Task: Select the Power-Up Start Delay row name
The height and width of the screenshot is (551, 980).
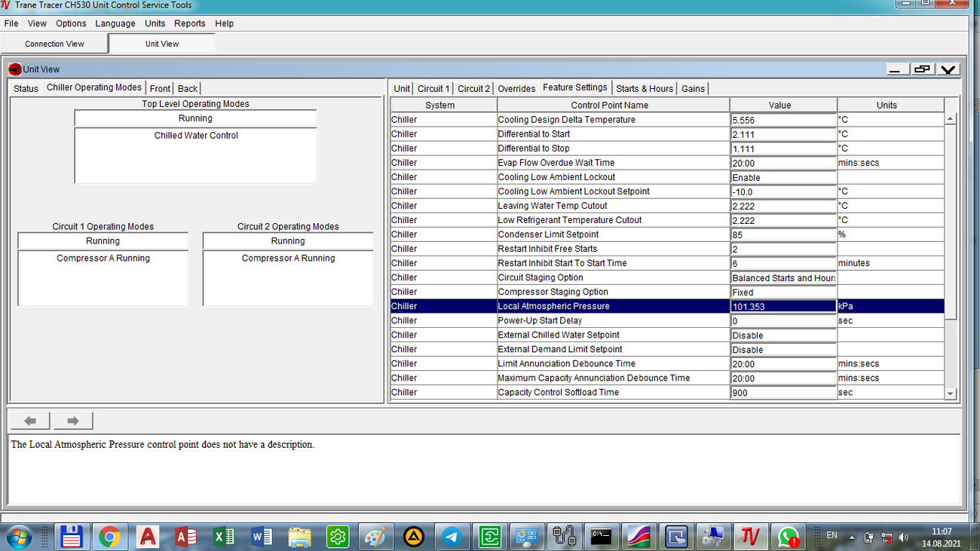Action: [540, 320]
